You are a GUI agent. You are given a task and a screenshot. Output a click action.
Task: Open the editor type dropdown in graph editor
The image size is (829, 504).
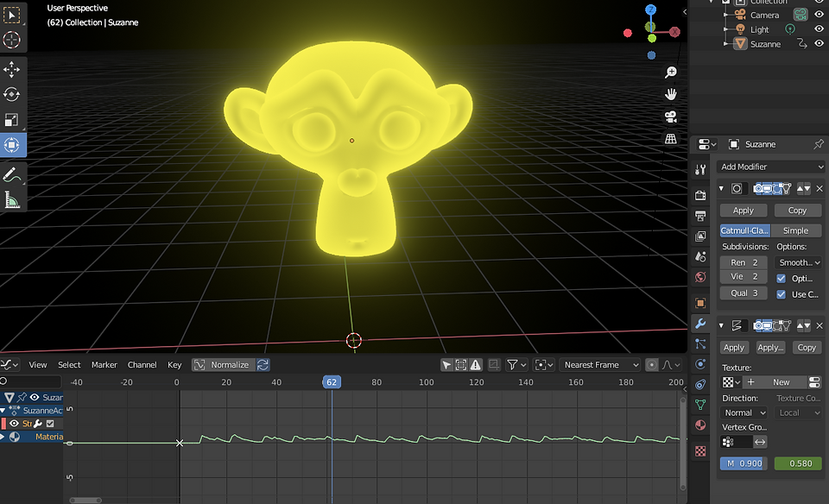pyautogui.click(x=9, y=364)
